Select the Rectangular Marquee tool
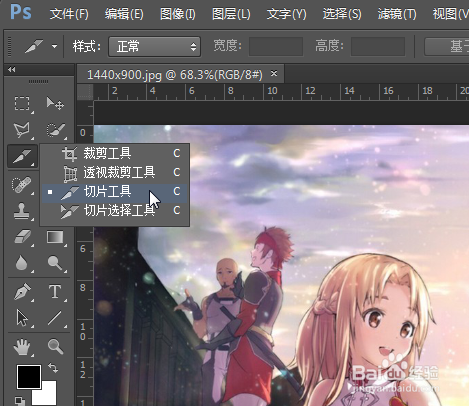This screenshot has height=406, width=469. click(x=22, y=104)
